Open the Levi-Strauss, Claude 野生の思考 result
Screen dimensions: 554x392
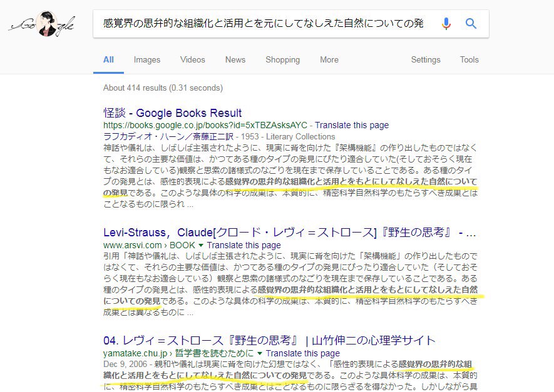tap(290, 233)
